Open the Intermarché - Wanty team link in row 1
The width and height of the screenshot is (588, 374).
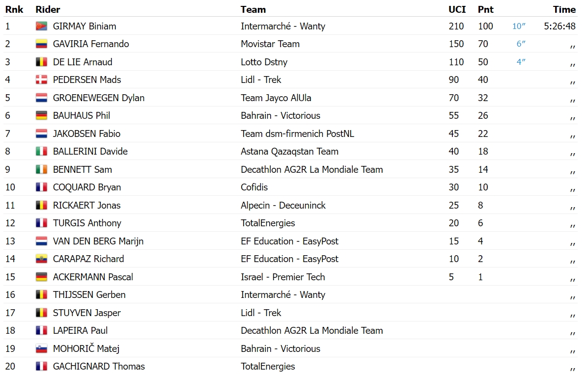coord(283,26)
